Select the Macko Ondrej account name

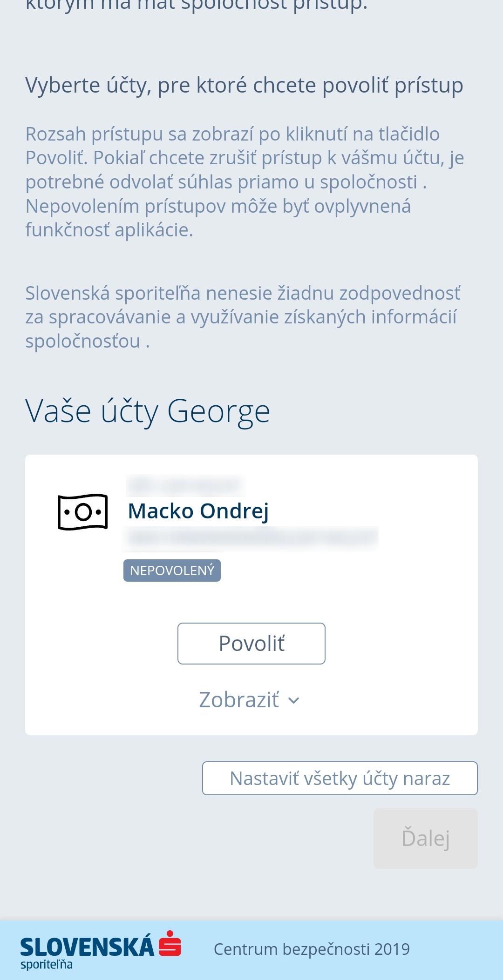tap(198, 511)
